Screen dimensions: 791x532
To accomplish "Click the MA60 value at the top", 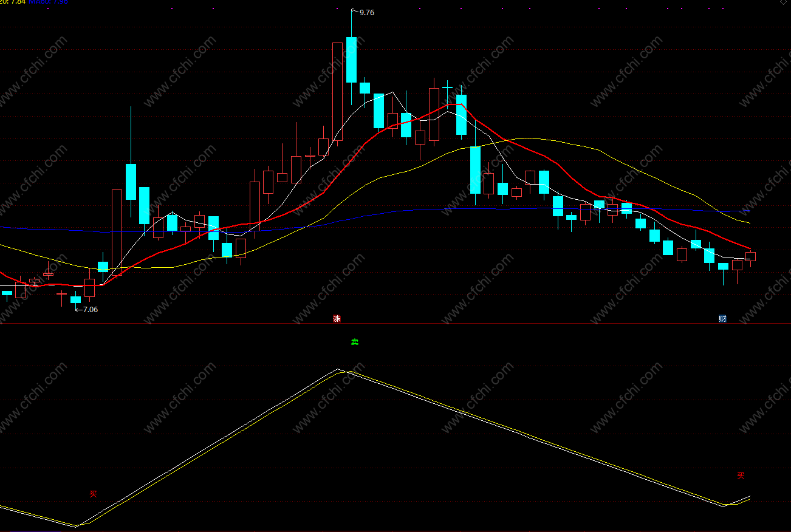I will click(48, 2).
